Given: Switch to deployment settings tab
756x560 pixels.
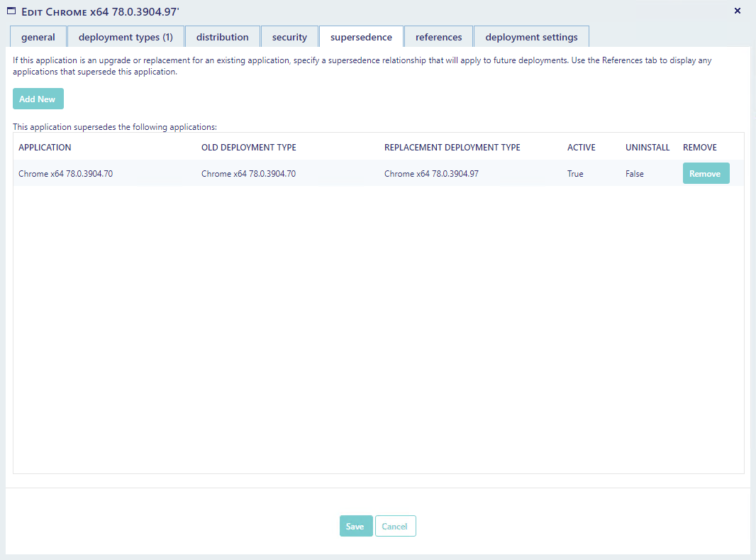Looking at the screenshot, I should pos(531,37).
